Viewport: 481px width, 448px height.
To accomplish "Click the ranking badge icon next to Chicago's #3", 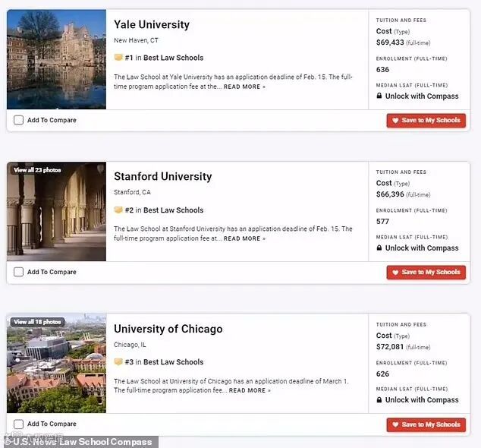I will point(118,361).
